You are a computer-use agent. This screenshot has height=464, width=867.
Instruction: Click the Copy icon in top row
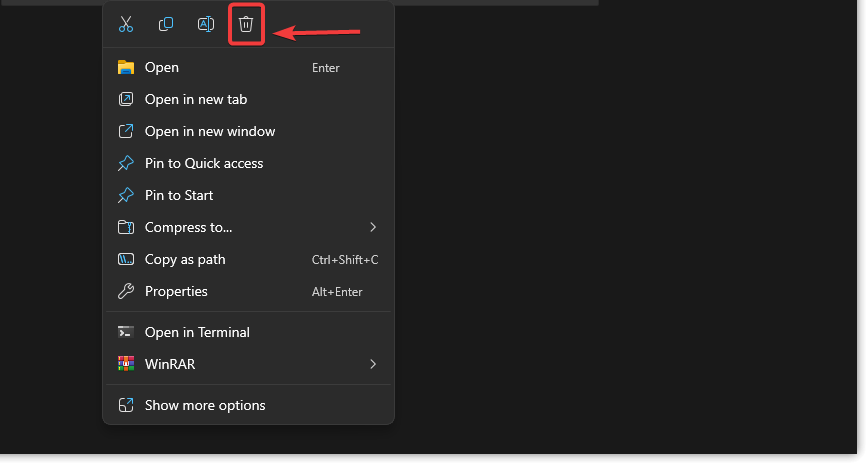[166, 24]
